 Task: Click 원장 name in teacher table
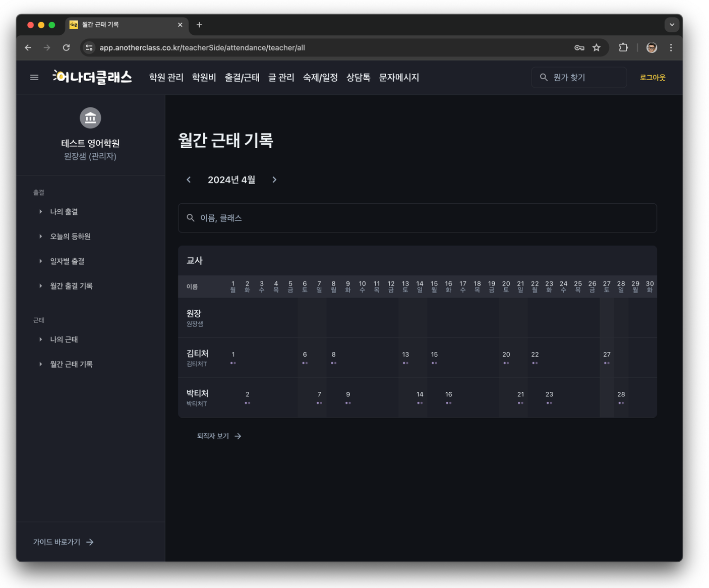pyautogui.click(x=194, y=314)
